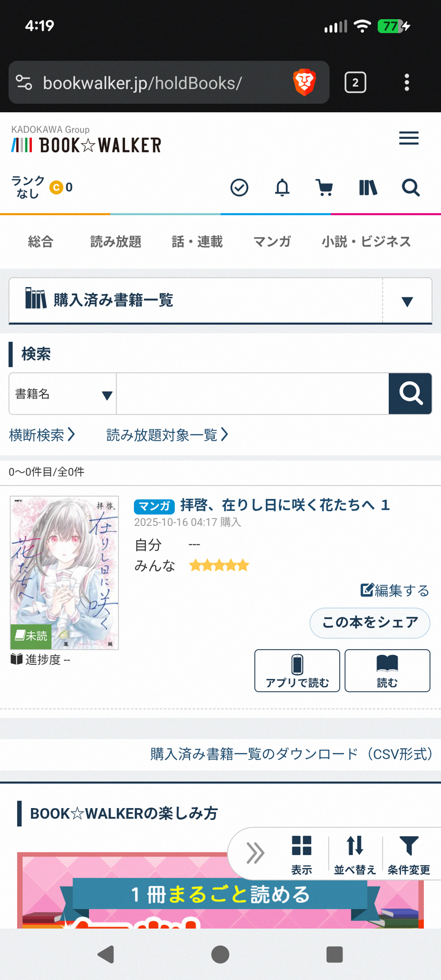Tap the アプリで読む button
This screenshot has height=980, width=441.
pyautogui.click(x=297, y=671)
